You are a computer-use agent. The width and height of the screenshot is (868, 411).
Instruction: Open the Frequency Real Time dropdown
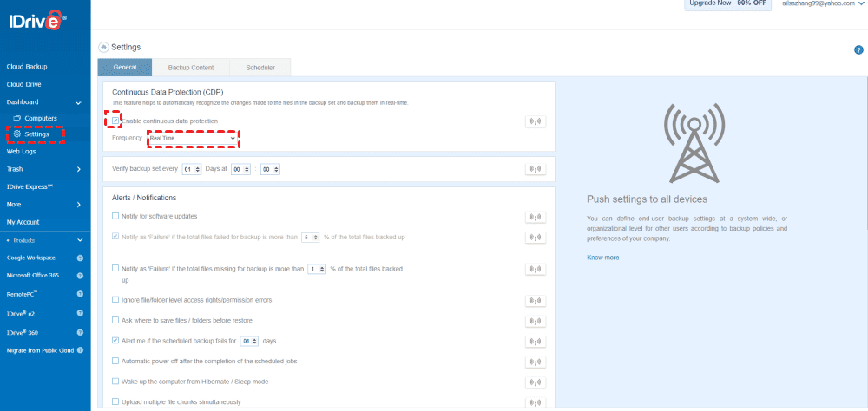point(192,138)
